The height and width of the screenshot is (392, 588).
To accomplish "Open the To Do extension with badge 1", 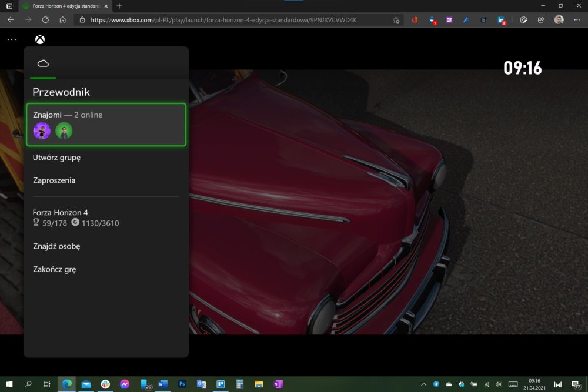I will point(432,21).
